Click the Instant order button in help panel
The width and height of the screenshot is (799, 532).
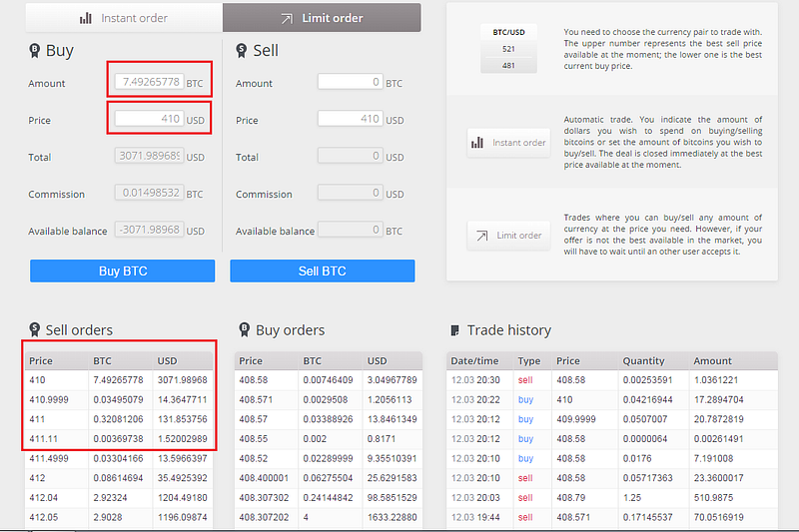point(508,143)
